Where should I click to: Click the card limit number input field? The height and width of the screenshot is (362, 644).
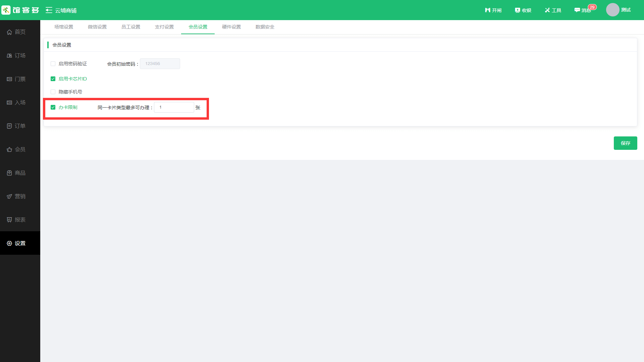tap(174, 107)
